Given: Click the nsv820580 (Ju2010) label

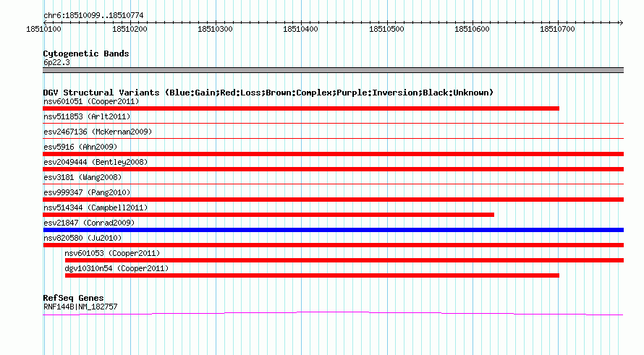Looking at the screenshot, I should tap(82, 238).
